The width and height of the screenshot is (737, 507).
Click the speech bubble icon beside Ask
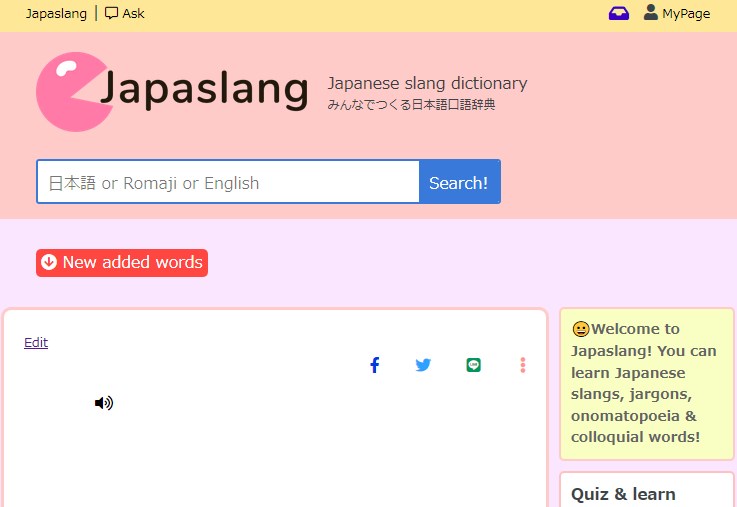point(111,14)
